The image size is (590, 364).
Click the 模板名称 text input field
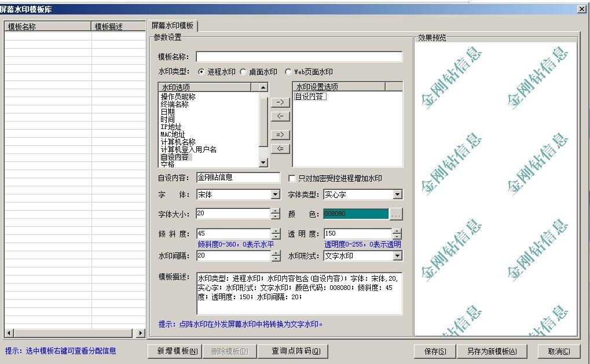click(x=299, y=57)
